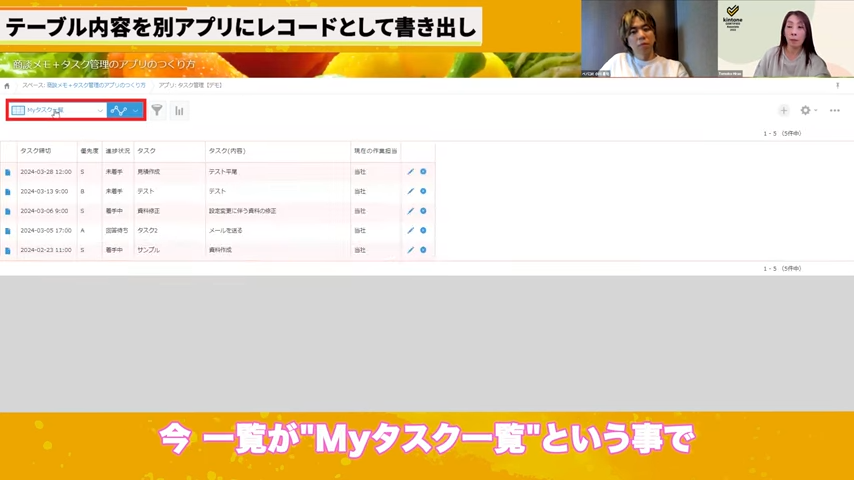Open record details for 2024-03-13 row
The height and width of the screenshot is (480, 854).
[8, 192]
